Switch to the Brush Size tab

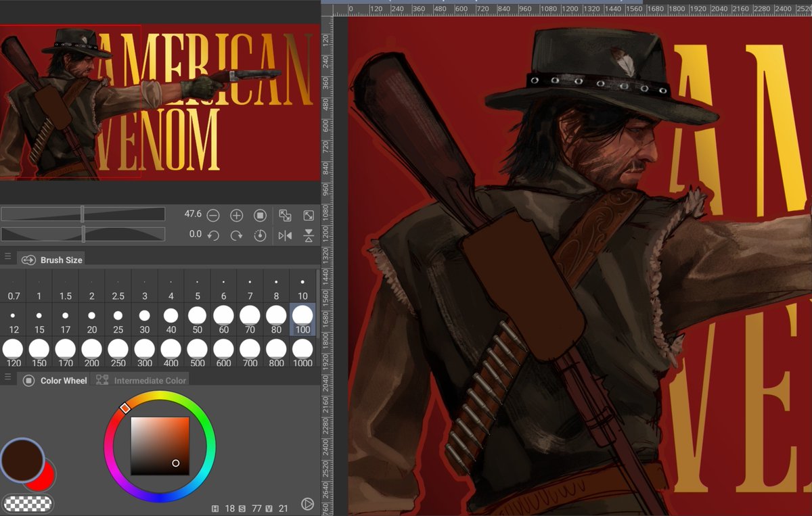(51, 260)
